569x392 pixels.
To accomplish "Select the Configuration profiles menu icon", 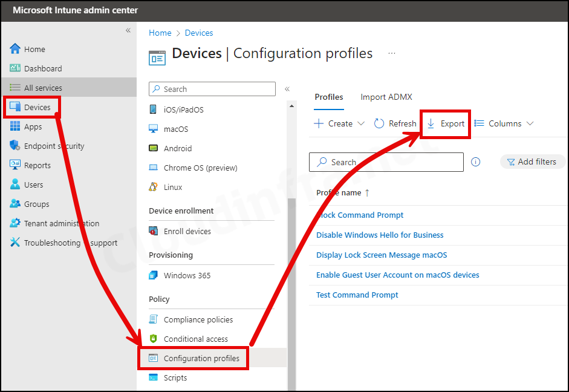I will 153,358.
